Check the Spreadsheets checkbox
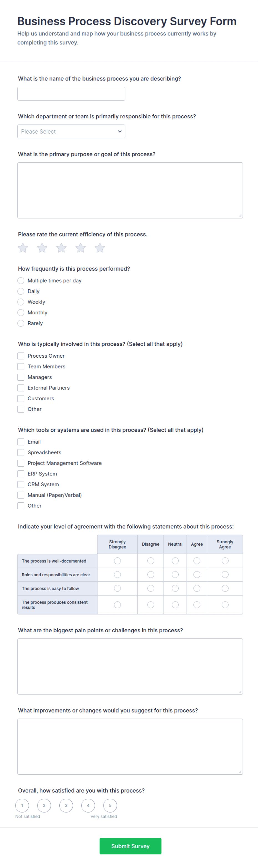258x868 pixels. tap(21, 452)
